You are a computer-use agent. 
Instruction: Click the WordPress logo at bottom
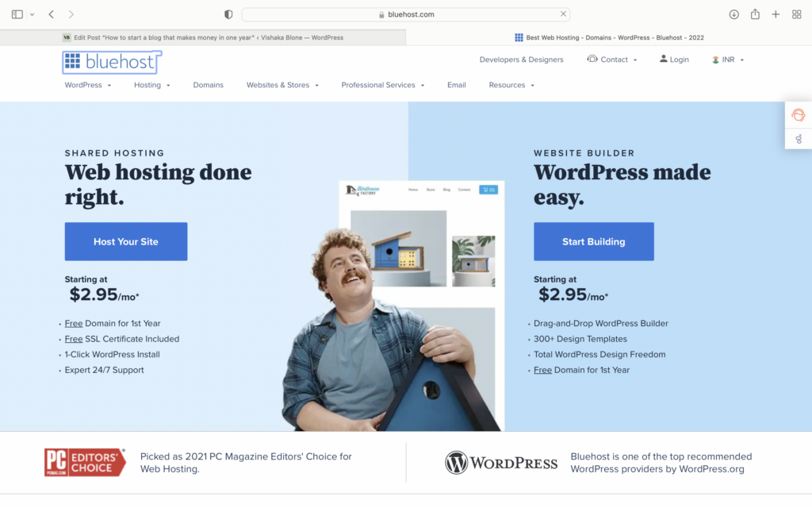click(x=501, y=463)
